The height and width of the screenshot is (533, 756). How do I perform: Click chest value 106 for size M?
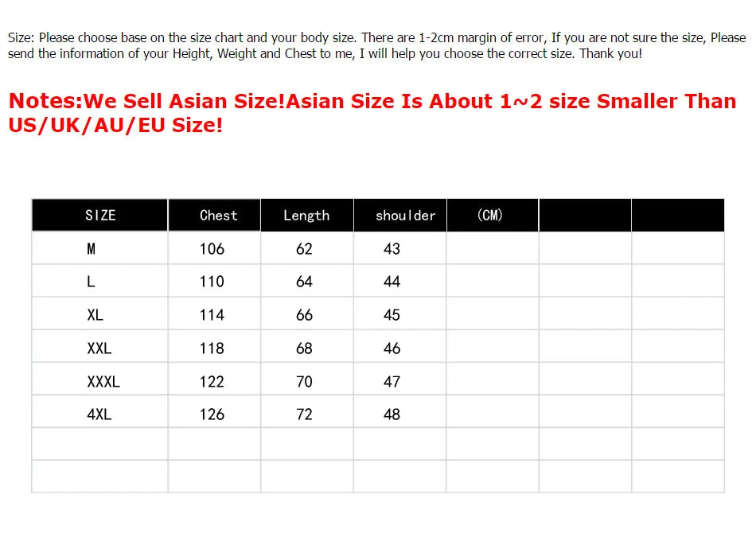pyautogui.click(x=212, y=249)
